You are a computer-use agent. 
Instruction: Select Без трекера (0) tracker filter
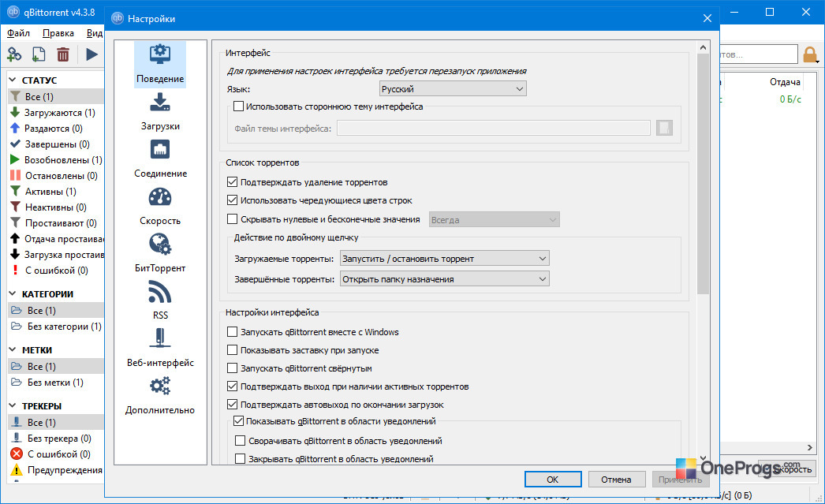click(x=56, y=439)
